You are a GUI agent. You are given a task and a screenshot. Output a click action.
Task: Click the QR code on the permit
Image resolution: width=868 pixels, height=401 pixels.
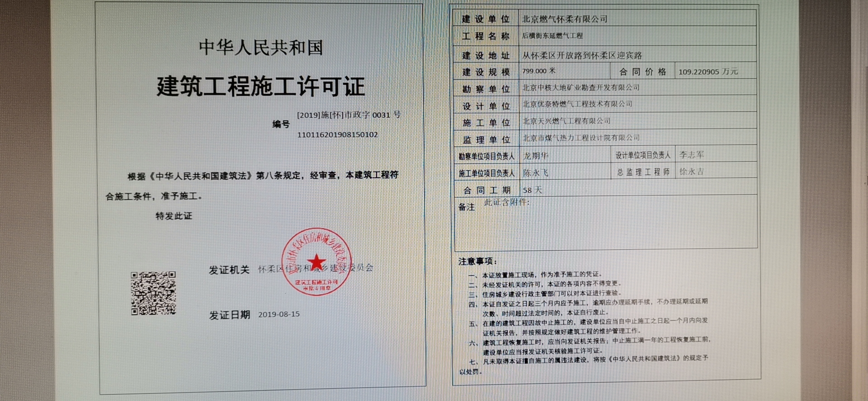(x=153, y=293)
